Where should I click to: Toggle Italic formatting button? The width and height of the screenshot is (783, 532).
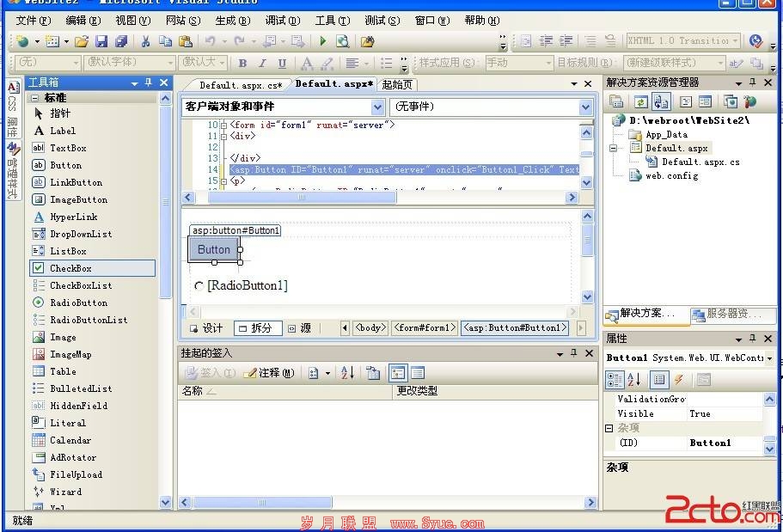pyautogui.click(x=262, y=63)
